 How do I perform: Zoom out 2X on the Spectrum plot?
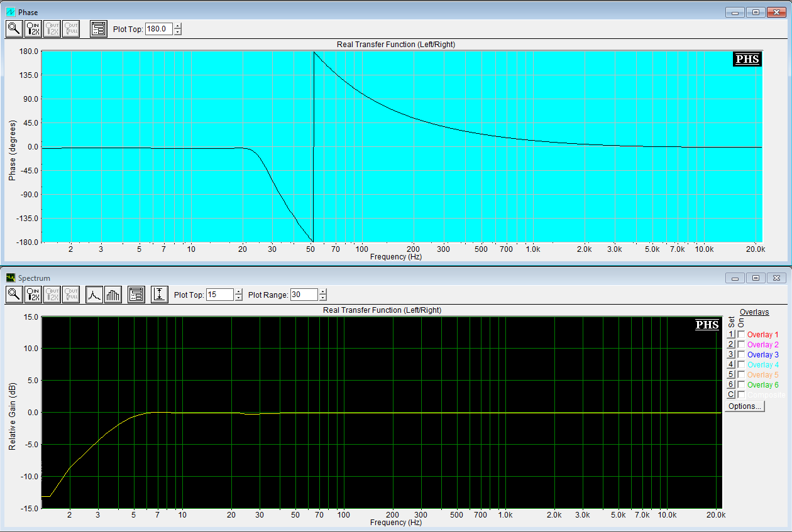tap(52, 294)
